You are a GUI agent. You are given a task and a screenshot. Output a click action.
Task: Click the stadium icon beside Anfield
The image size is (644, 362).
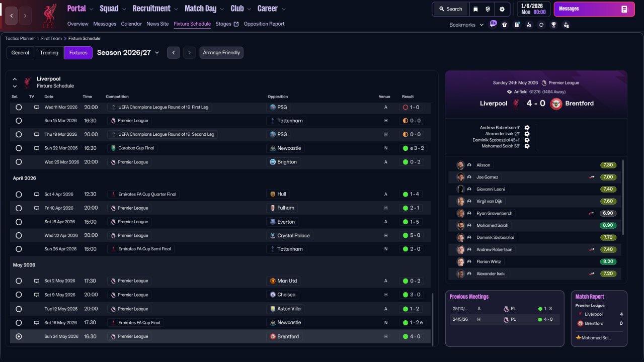coord(510,92)
